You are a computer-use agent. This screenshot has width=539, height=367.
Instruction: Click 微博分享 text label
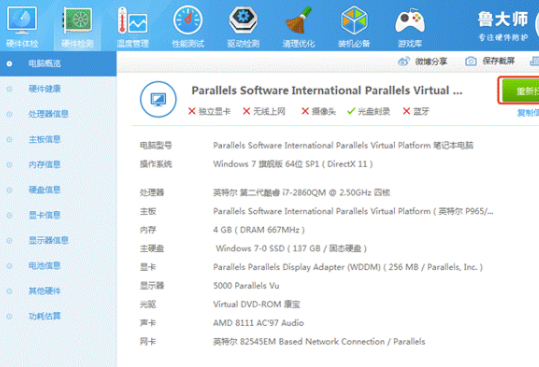[x=431, y=62]
